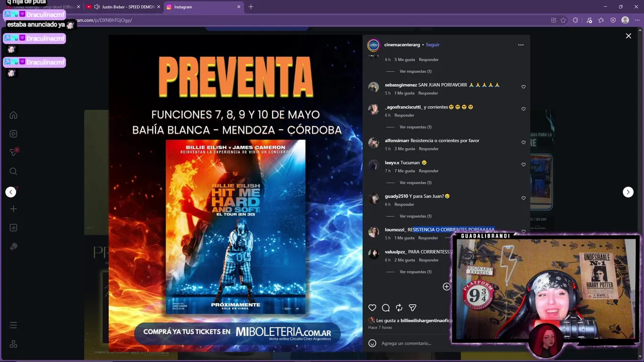Open Search in the Instagram sidebar
644x362 pixels.
point(14,171)
